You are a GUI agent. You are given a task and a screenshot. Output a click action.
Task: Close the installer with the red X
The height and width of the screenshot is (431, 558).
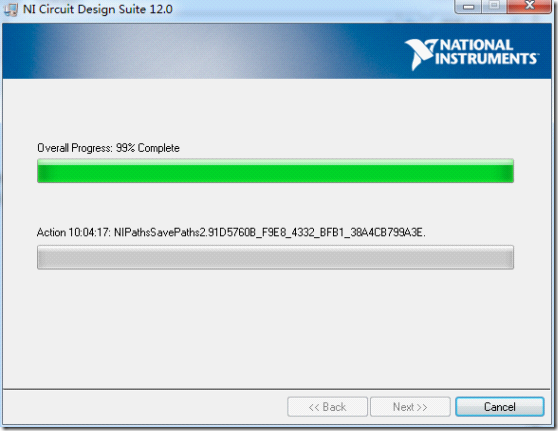530,6
